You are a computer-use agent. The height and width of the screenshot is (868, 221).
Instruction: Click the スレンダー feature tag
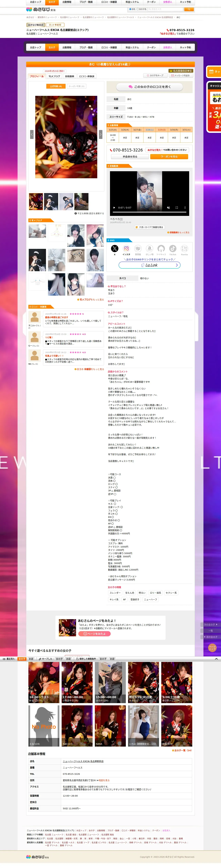[115, 593]
